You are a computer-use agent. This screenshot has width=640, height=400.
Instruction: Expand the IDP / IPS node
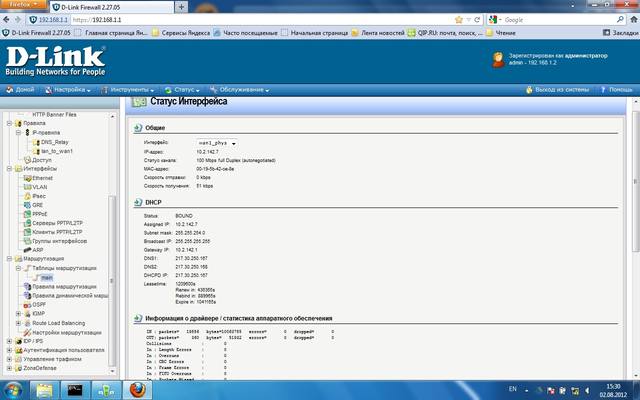pyautogui.click(x=9, y=341)
